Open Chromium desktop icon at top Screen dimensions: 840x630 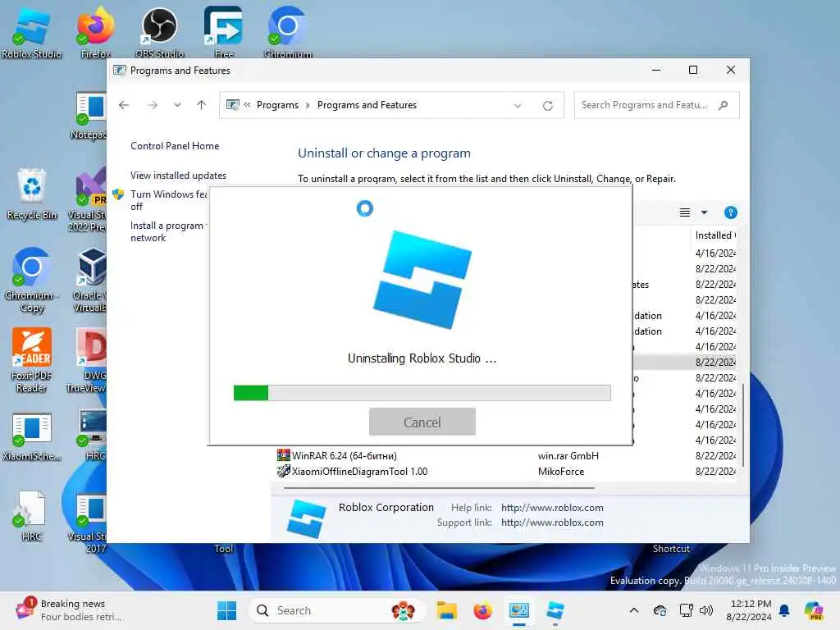[288, 32]
